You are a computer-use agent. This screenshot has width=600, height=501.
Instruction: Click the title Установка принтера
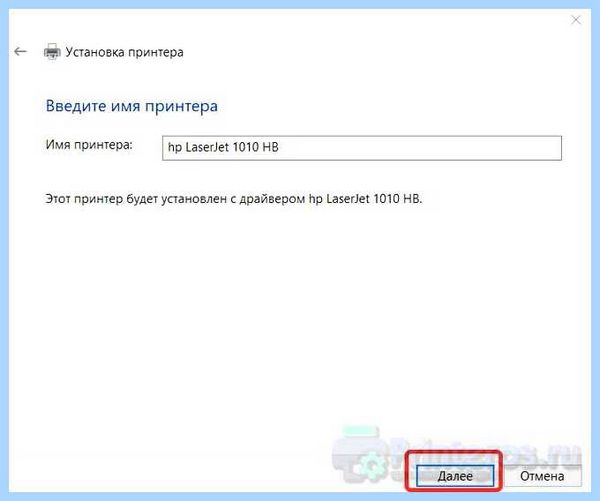point(124,52)
